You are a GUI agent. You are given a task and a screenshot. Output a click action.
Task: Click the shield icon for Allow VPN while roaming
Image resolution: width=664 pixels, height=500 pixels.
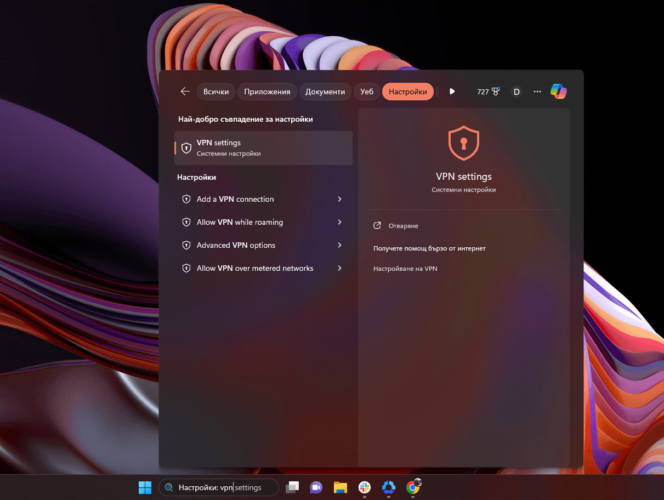pyautogui.click(x=186, y=222)
